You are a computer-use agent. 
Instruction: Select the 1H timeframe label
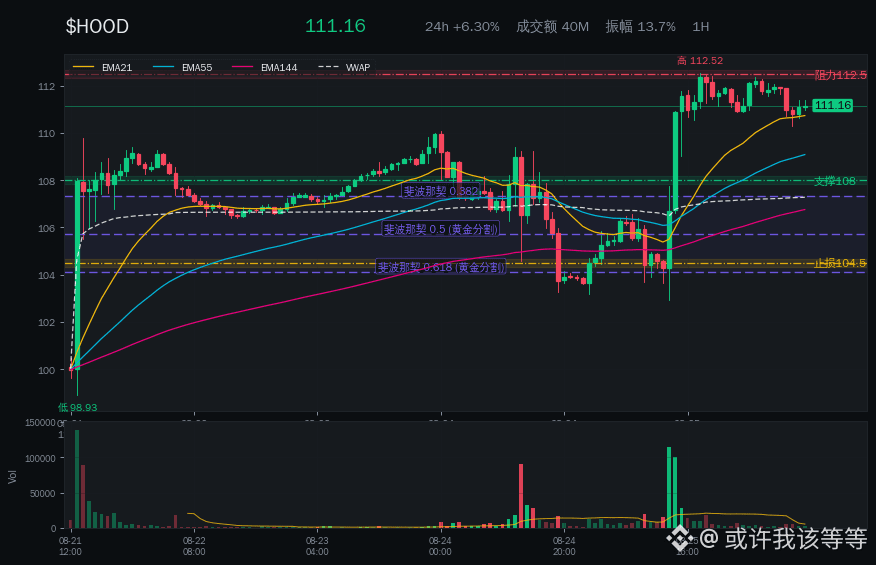701,27
